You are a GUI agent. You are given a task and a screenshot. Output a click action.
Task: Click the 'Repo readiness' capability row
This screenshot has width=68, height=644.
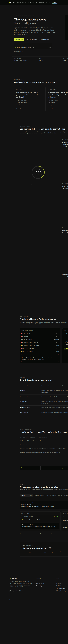click(x=44, y=412)
